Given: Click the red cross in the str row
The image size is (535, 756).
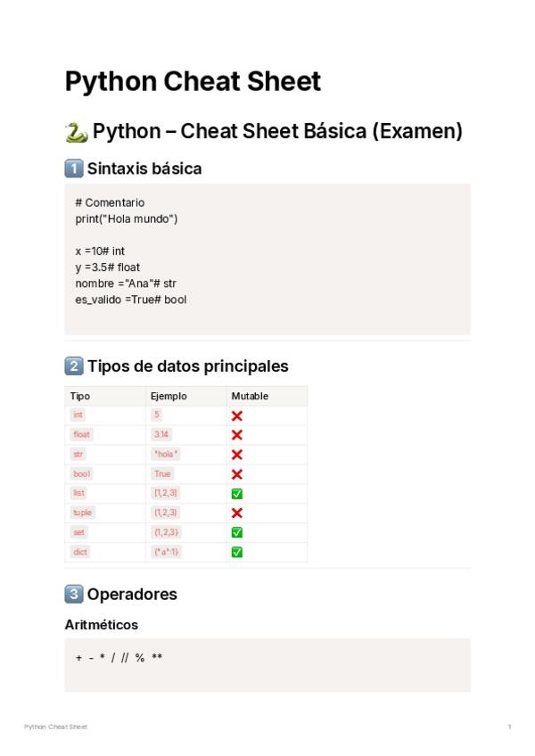Looking at the screenshot, I should (237, 455).
